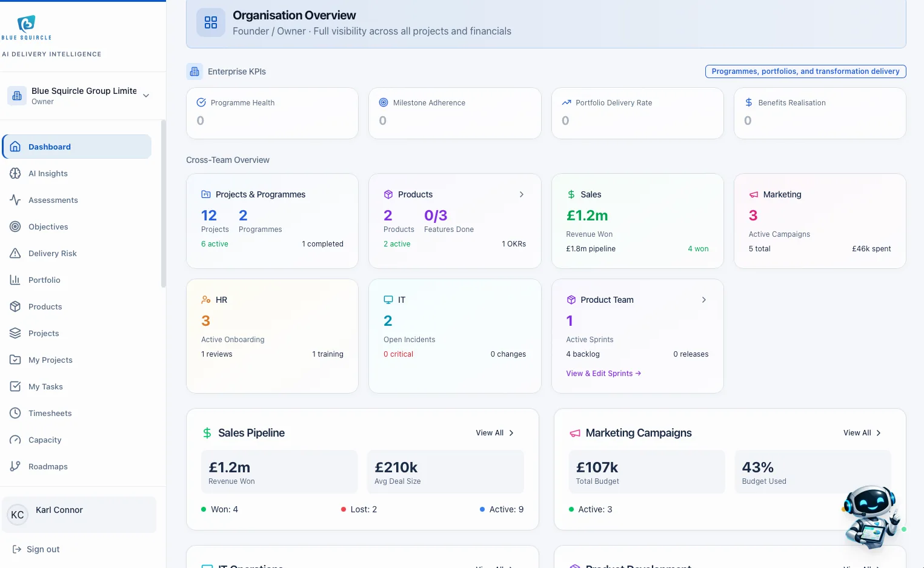
Task: Open the Projects & Programmes card
Action: 272,221
